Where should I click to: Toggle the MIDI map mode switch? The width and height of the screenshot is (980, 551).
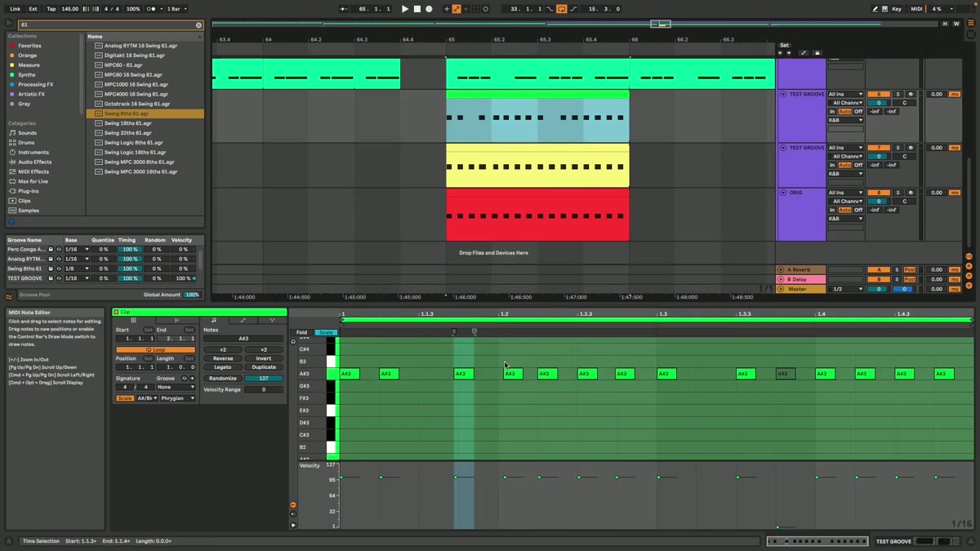[x=916, y=9]
